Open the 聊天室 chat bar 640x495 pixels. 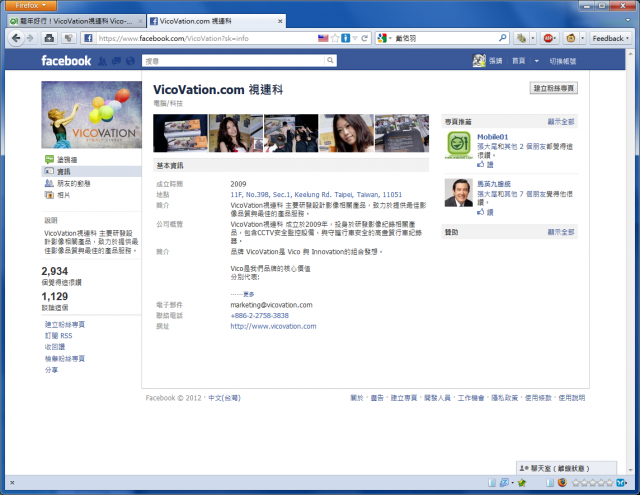(x=567, y=468)
